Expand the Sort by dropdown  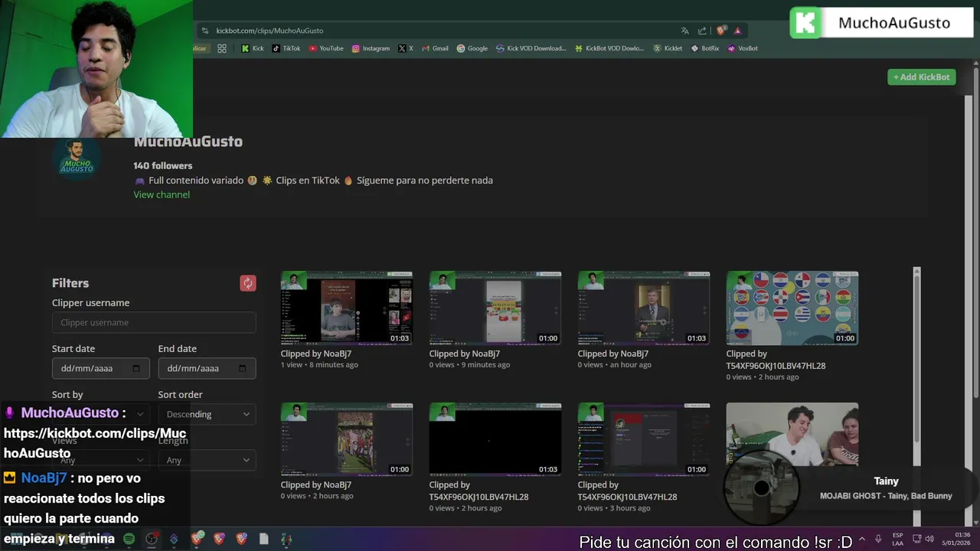click(100, 414)
